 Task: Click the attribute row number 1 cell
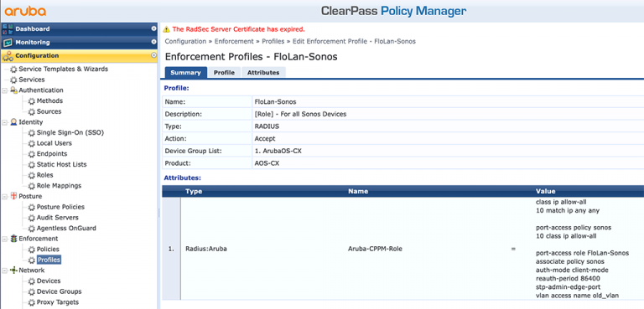(171, 249)
